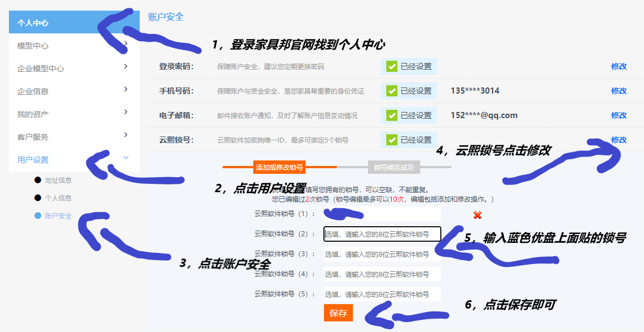Select 账户安全 submenu item
Screen dimensions: 644x332
pyautogui.click(x=58, y=216)
